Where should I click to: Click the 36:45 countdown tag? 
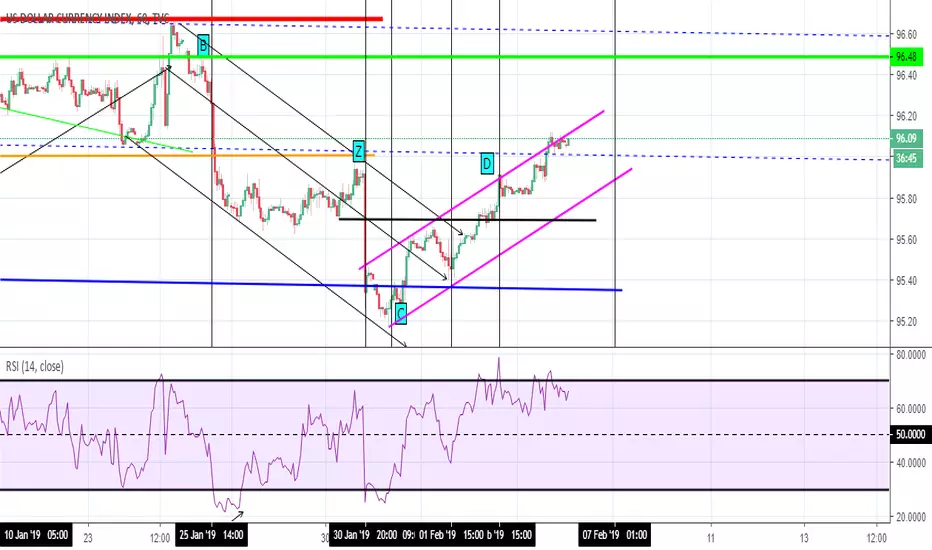[x=906, y=159]
